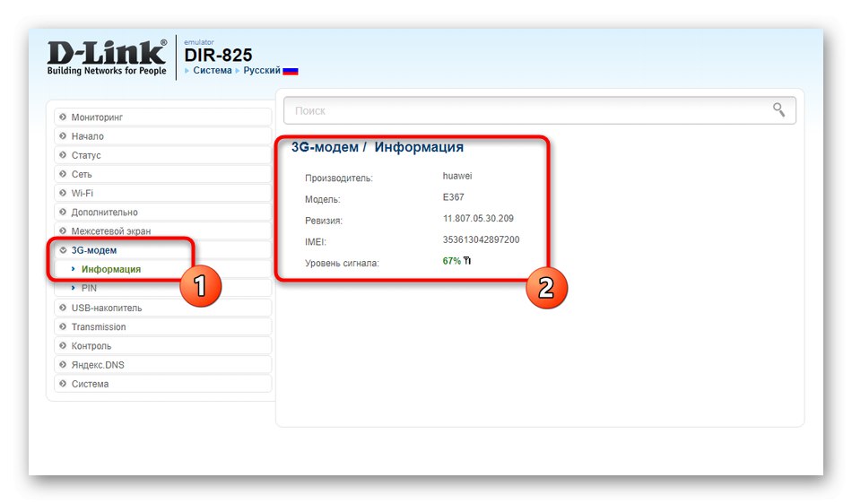Viewport: 852px width, 504px height.
Task: Click the arrow icon beside Transmission
Action: [63, 326]
